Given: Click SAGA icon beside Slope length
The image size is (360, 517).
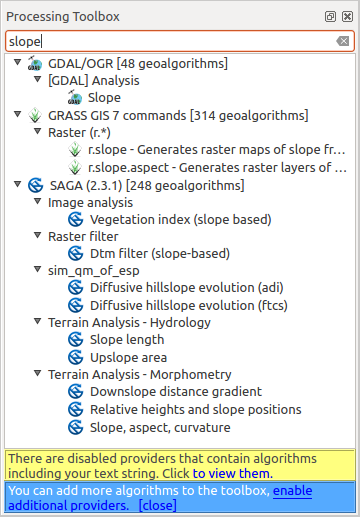Looking at the screenshot, I should point(75,339).
